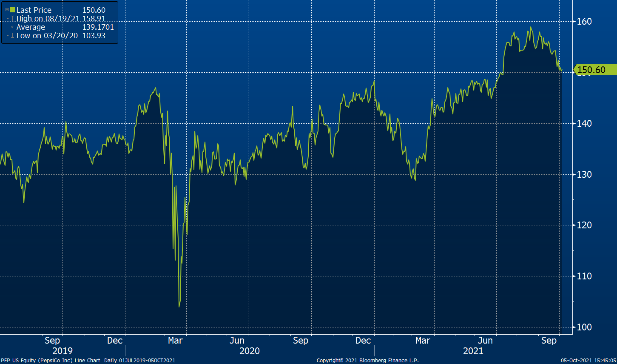Image resolution: width=617 pixels, height=364 pixels.
Task: Click the green 150.60 price tag on axis
Action: pos(594,70)
